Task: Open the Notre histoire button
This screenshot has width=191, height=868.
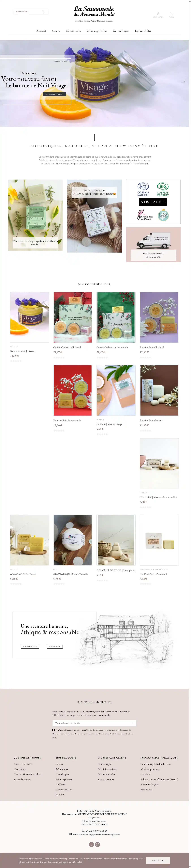Action: pos(30,646)
